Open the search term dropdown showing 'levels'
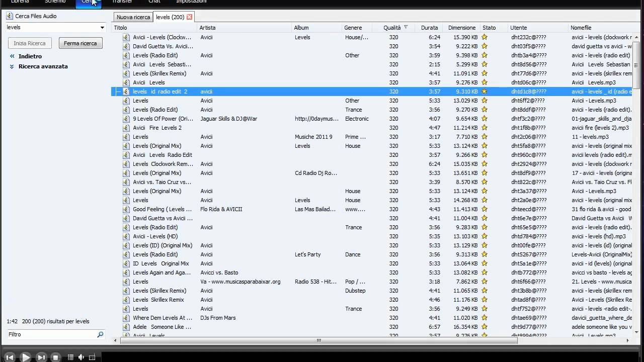Viewport: 644px width, 362px height. click(x=102, y=28)
